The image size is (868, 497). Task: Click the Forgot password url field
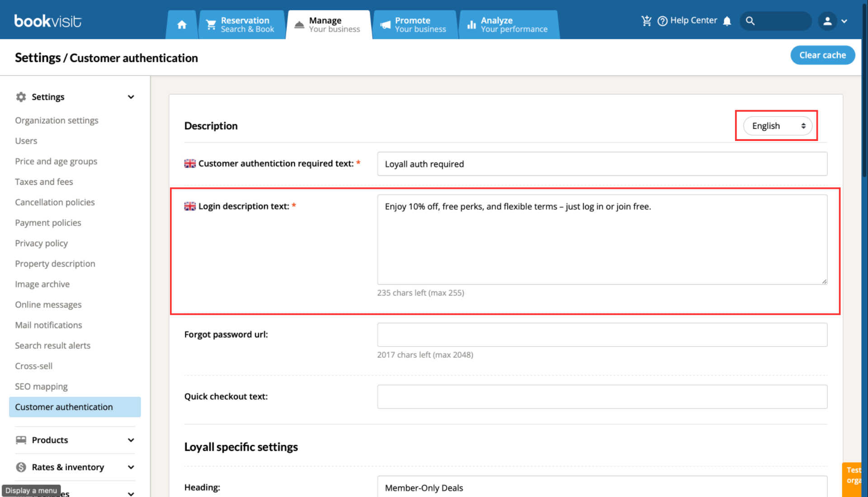(x=602, y=335)
